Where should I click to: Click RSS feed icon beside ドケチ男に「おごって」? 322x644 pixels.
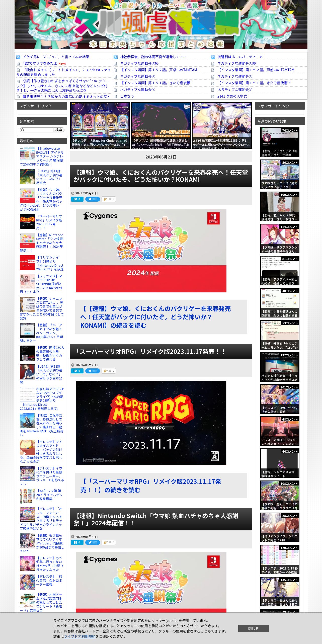[x=18, y=57]
